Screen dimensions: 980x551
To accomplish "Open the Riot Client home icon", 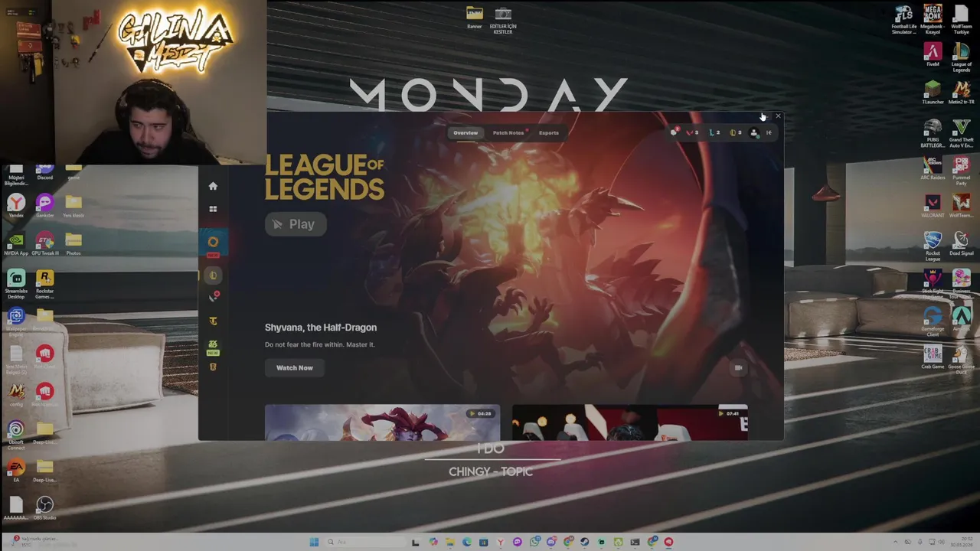I will (213, 186).
